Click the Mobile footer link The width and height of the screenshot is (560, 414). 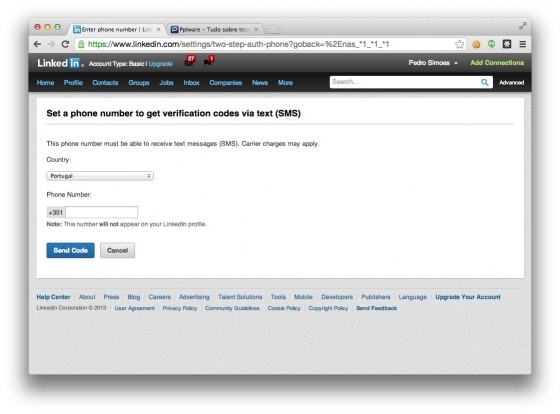point(303,297)
